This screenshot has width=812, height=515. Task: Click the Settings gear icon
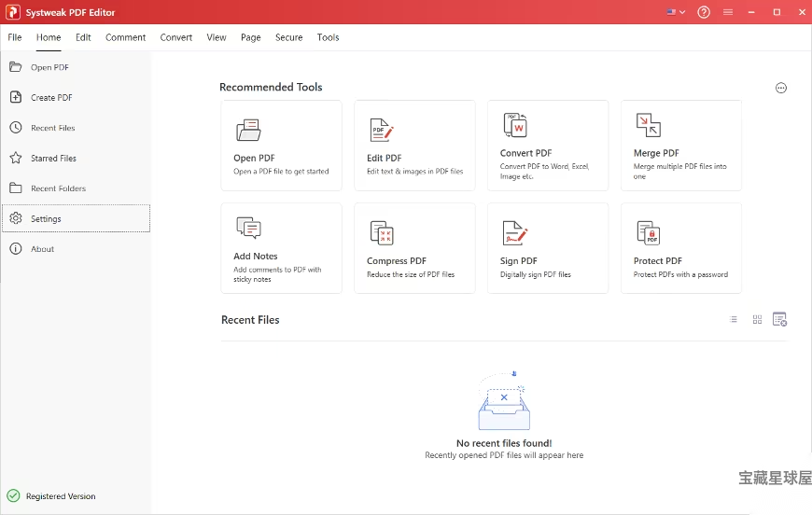[x=16, y=218]
